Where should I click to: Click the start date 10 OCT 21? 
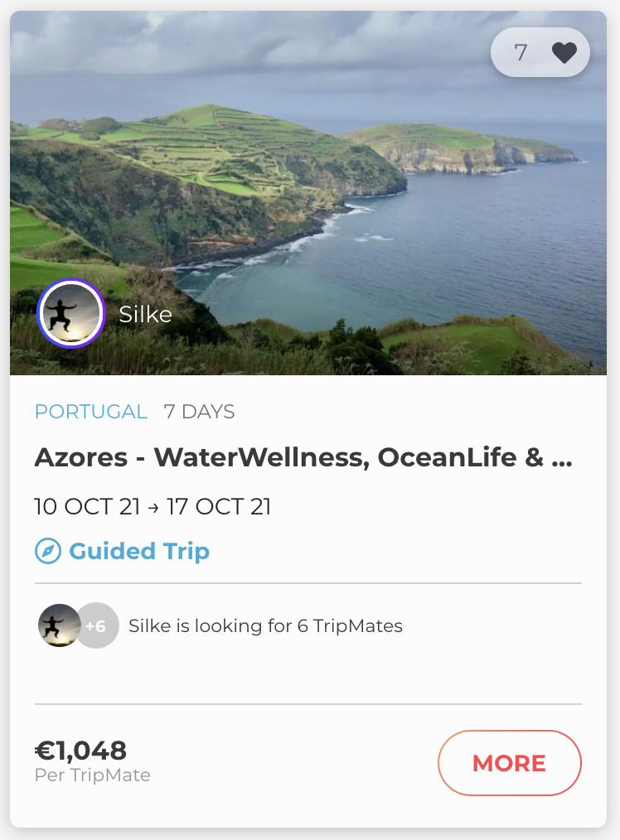[x=87, y=507]
